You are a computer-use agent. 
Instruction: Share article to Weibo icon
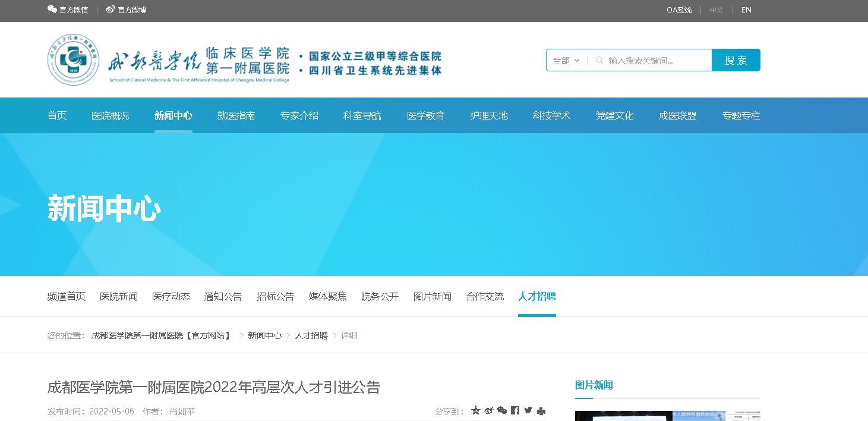coord(489,410)
